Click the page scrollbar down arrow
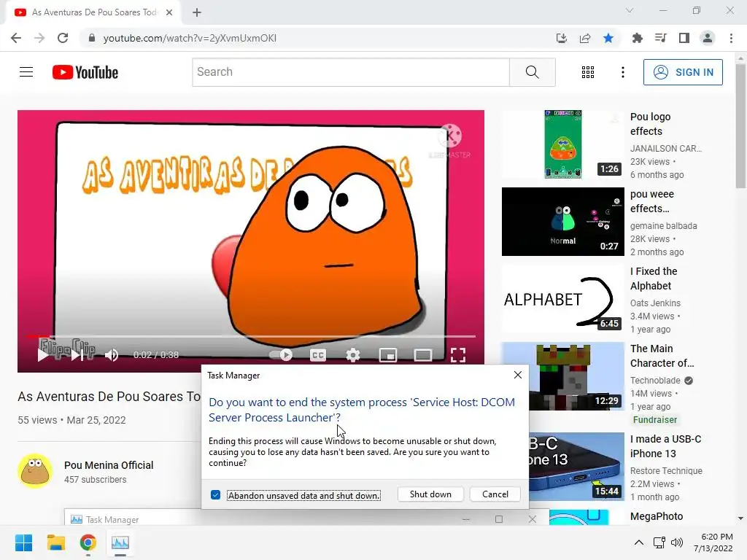747x560 pixels. (740, 518)
